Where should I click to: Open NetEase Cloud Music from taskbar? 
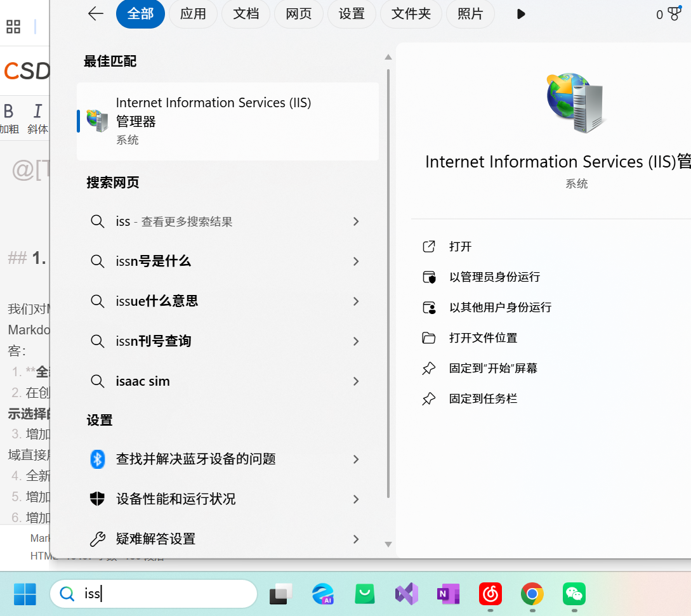[x=490, y=594]
